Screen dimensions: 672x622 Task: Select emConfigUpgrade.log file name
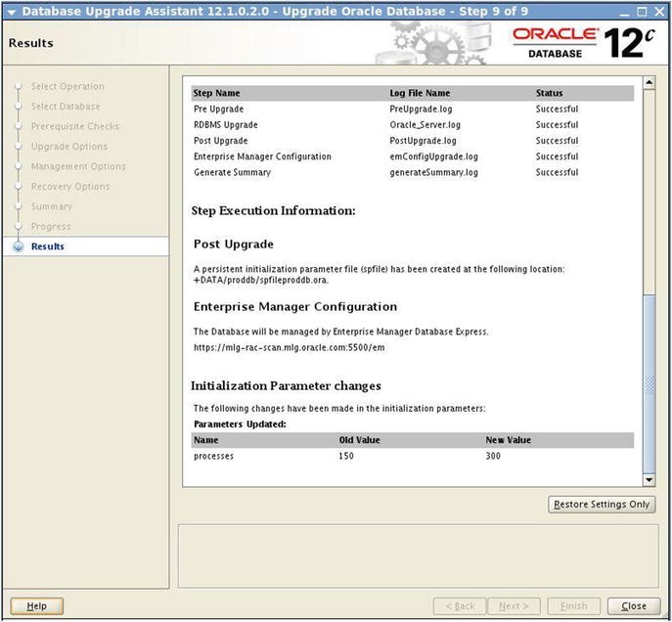(x=433, y=156)
